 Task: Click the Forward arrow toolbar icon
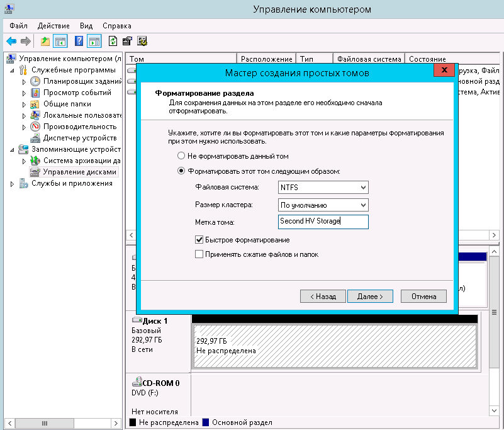26,41
